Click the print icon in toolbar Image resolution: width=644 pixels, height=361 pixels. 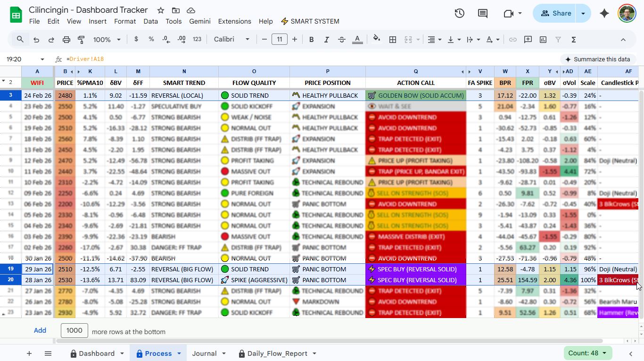pos(66,40)
